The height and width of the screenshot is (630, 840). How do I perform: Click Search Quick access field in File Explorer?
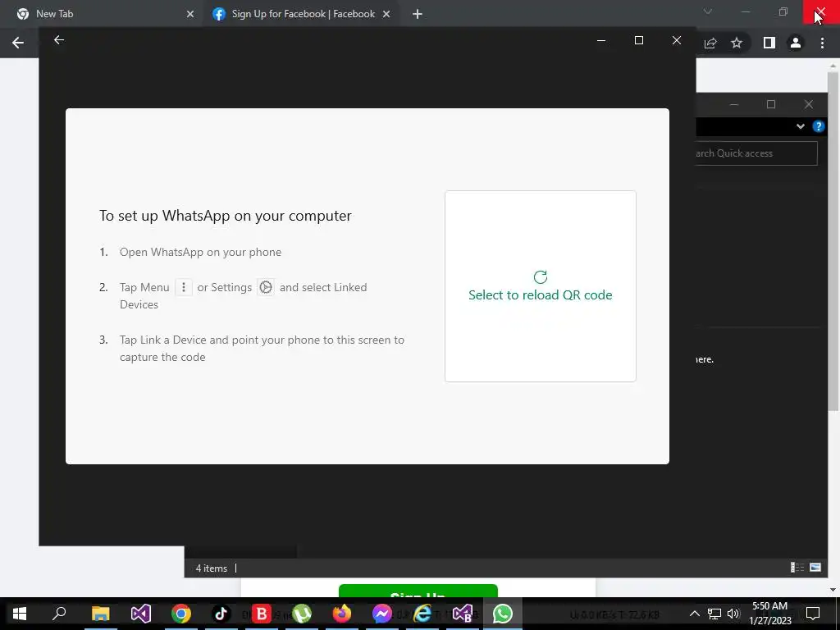point(756,153)
